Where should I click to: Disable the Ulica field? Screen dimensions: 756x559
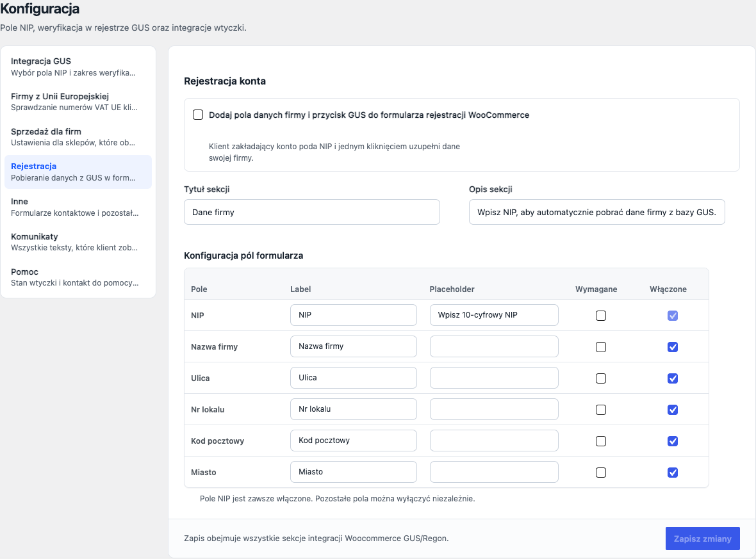[x=673, y=378]
